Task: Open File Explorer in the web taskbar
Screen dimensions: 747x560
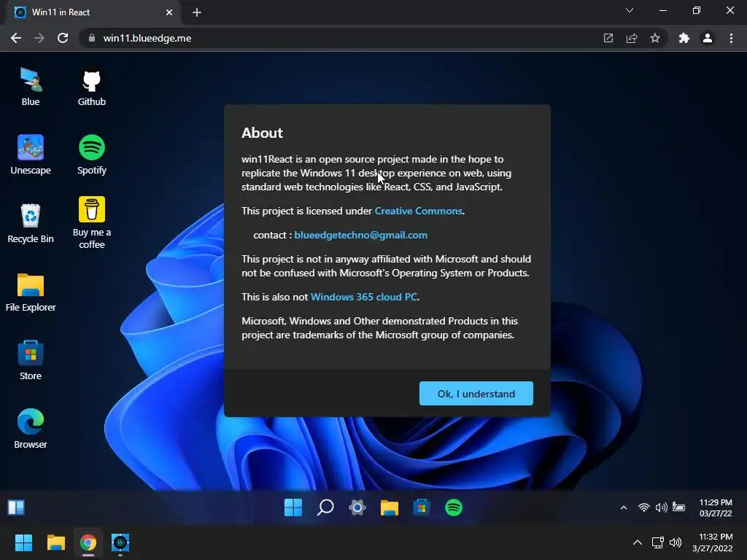Action: point(390,507)
